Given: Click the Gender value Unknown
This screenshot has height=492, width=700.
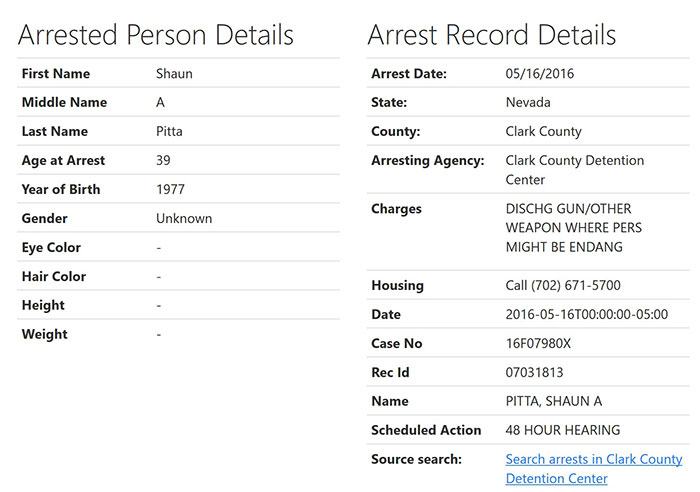Looking at the screenshot, I should pos(184,219).
